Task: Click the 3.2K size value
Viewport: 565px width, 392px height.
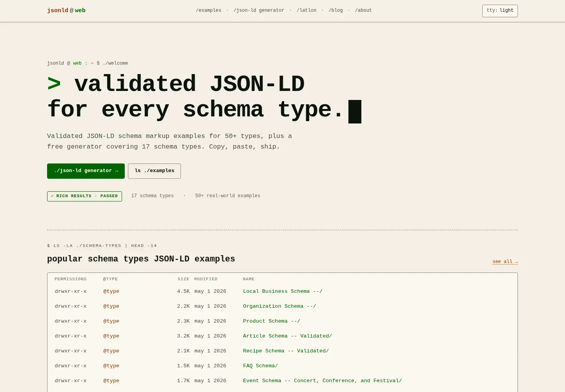Action: (183, 336)
